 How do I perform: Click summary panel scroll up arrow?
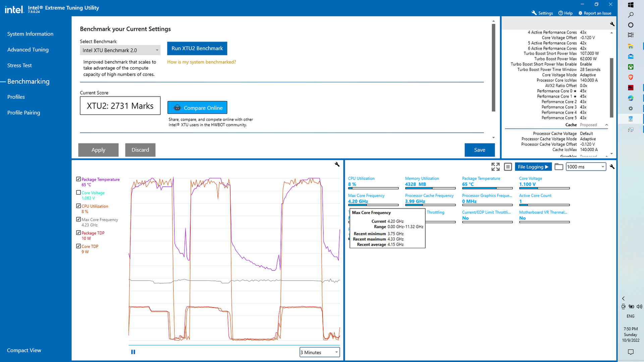click(611, 33)
